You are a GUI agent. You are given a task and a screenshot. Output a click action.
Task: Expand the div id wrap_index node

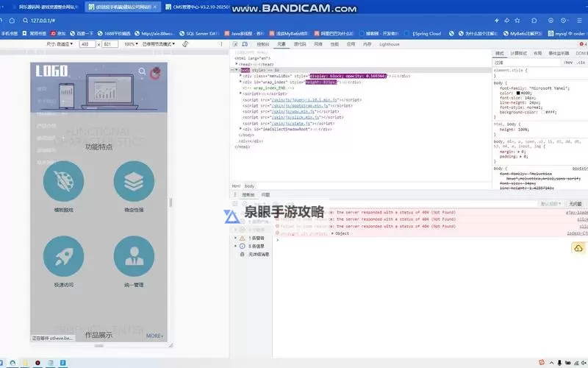pyautogui.click(x=240, y=82)
